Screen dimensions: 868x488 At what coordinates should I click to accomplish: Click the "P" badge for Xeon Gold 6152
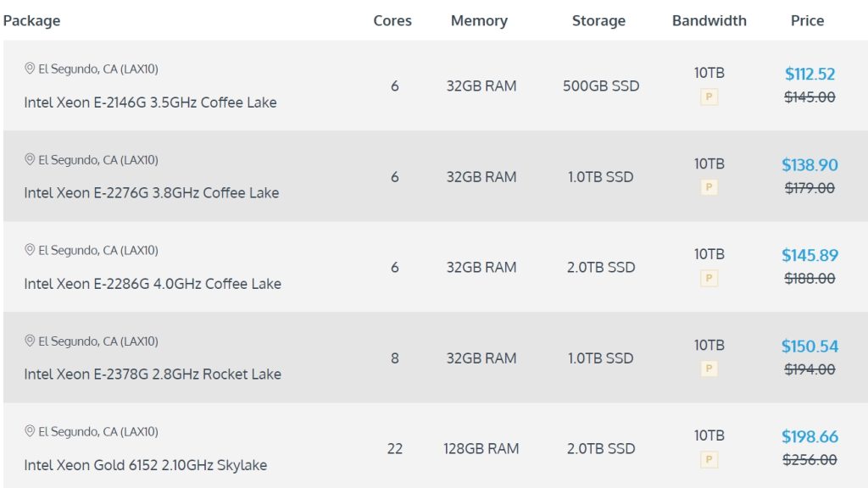click(709, 460)
